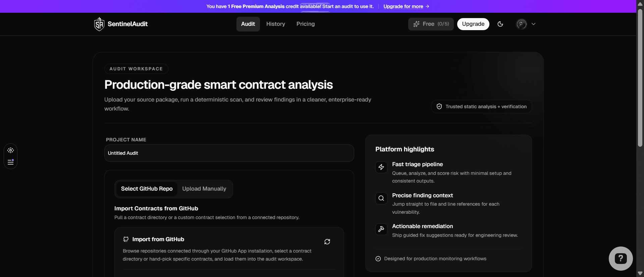Click the magnifier Precise finding context icon
Viewport: 644px width, 277px height.
pos(381,198)
